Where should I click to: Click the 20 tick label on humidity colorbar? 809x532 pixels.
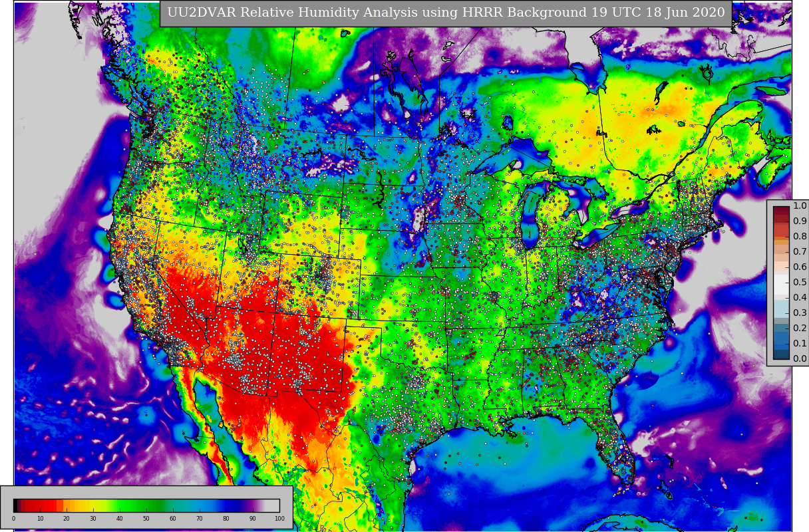(x=67, y=519)
